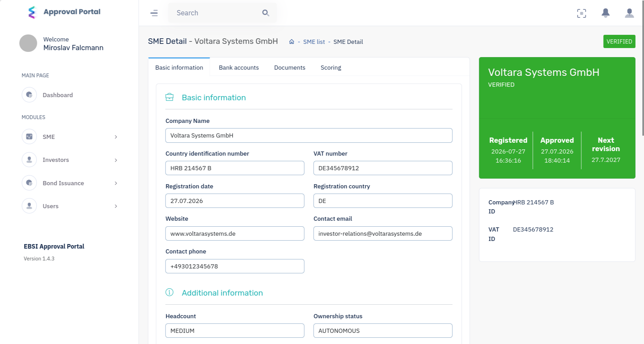Image resolution: width=644 pixels, height=344 pixels.
Task: Click the VERIFIED status badge
Action: tap(619, 41)
